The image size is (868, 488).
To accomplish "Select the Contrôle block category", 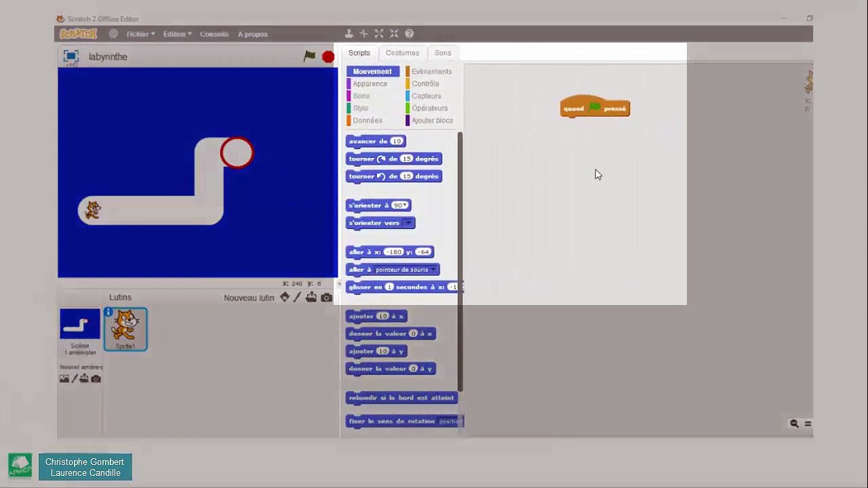I will pos(425,83).
